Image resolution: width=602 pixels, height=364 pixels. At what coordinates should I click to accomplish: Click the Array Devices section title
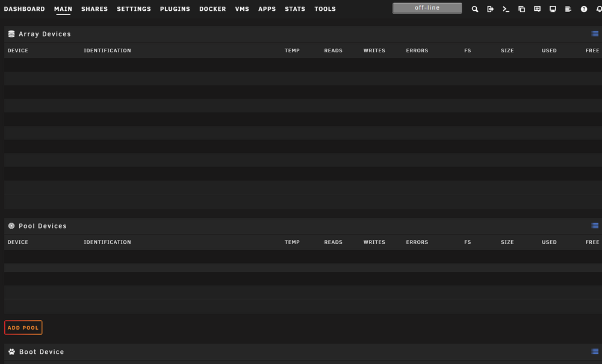coord(45,34)
